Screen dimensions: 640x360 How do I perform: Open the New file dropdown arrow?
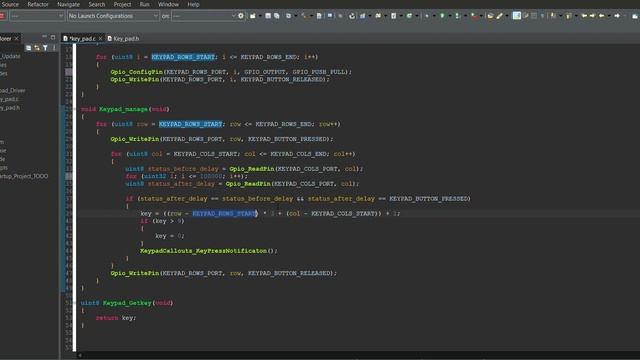pos(260,16)
